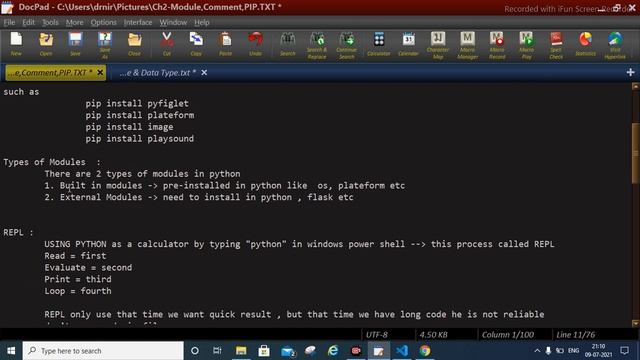The width and height of the screenshot is (640, 360).
Task: Open the Edit menu
Action: pos(28,22)
